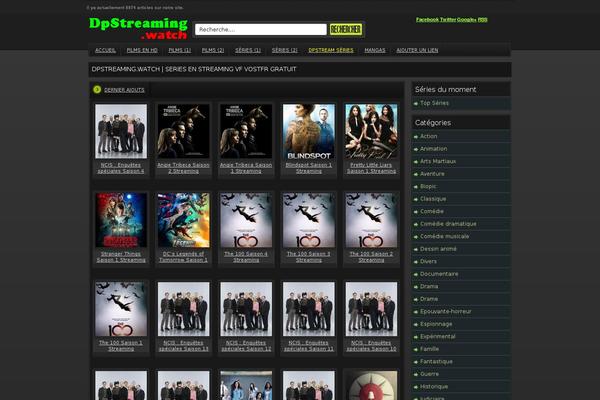Open Top Séries in the sidebar
The image size is (600, 400).
tap(434, 103)
